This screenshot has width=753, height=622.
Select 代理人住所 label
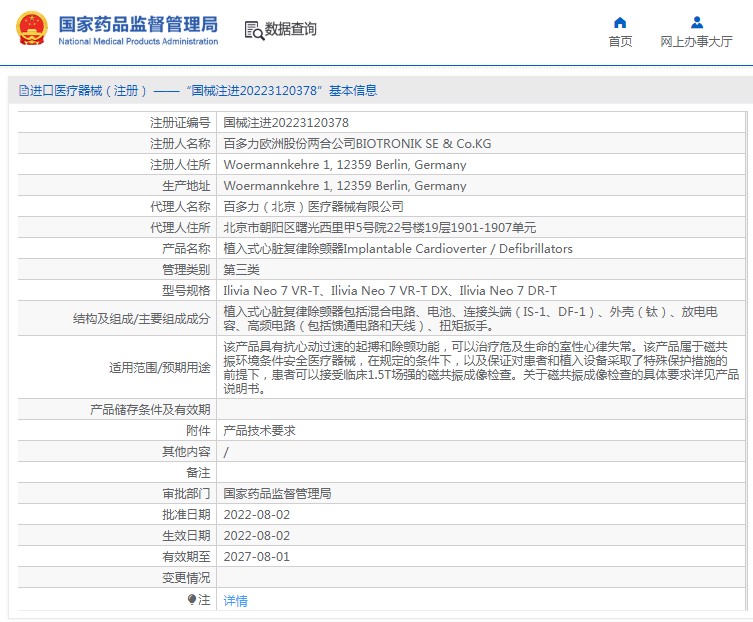click(x=180, y=228)
